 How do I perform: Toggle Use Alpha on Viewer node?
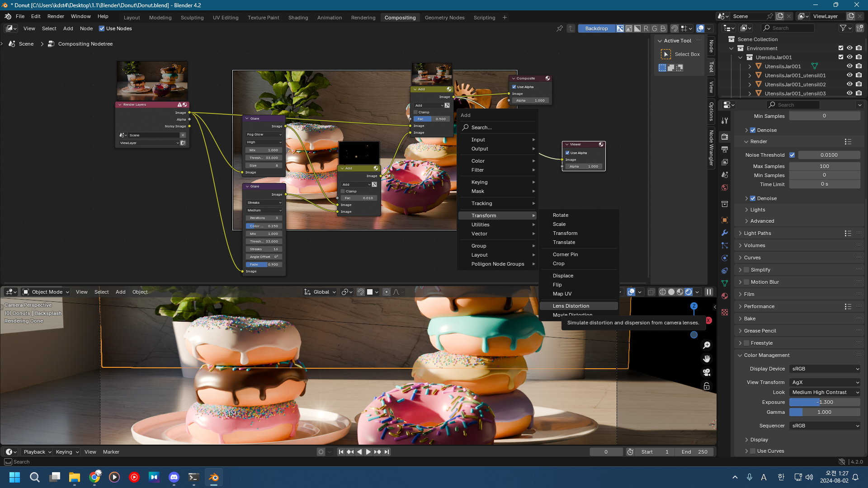567,153
